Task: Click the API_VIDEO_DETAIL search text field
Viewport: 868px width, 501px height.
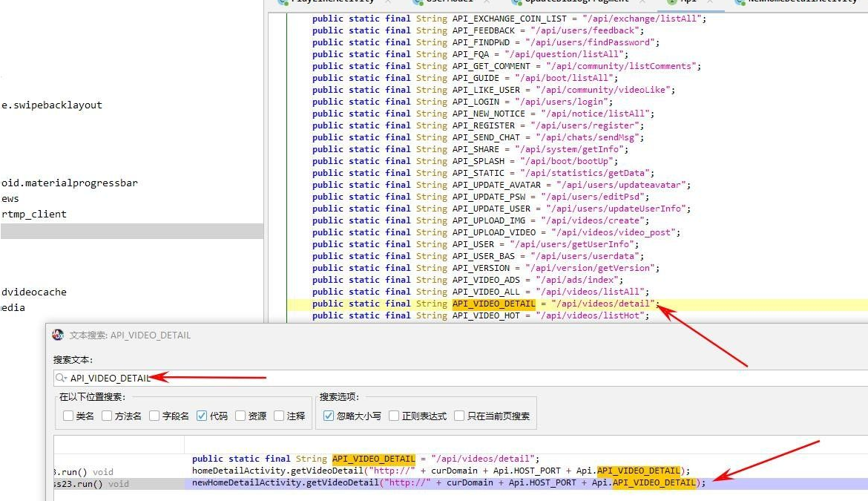Action: (x=445, y=378)
